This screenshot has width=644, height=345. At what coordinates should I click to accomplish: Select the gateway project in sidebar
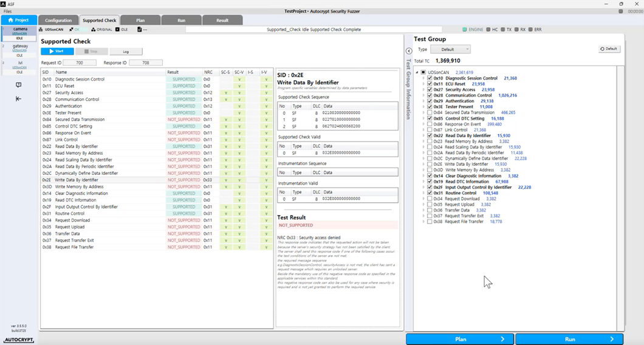[20, 47]
